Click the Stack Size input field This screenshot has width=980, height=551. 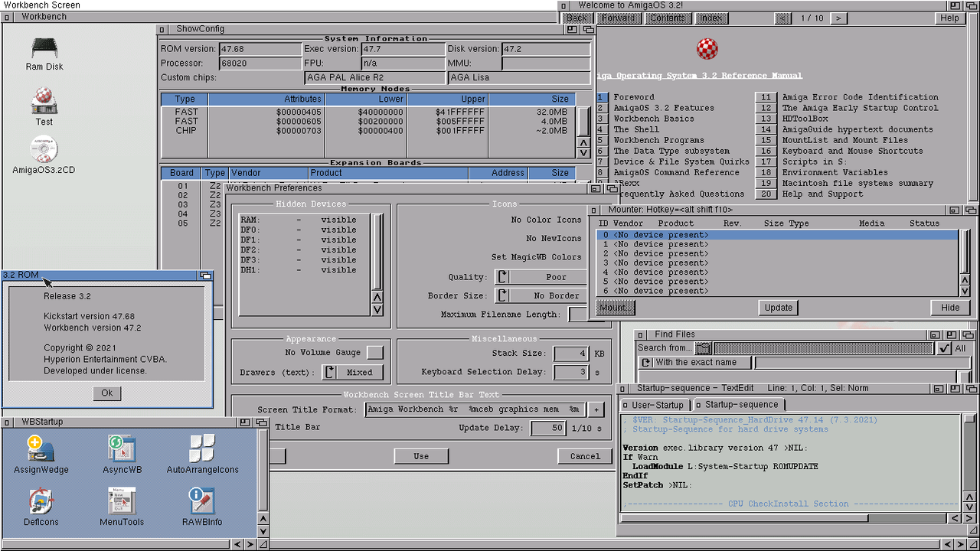click(x=570, y=354)
